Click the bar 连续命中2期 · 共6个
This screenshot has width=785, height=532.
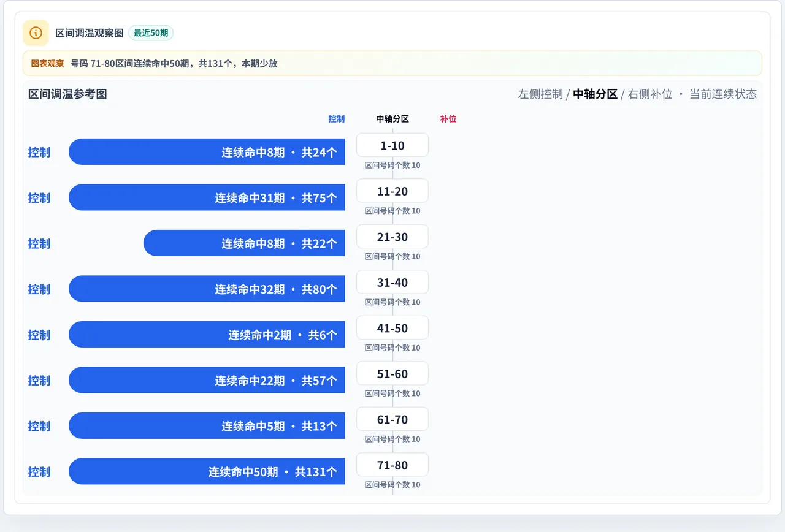point(207,335)
